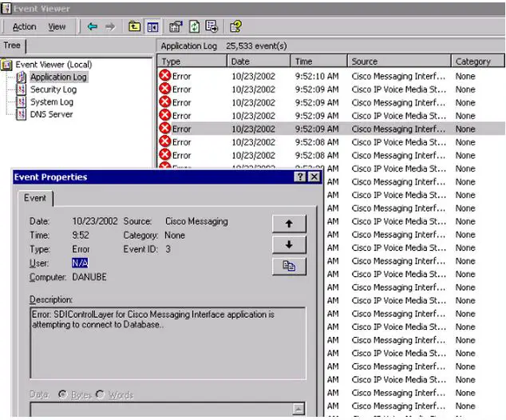Click the Forward arrow toolbar icon
Image resolution: width=506 pixels, height=420 pixels.
[x=110, y=26]
